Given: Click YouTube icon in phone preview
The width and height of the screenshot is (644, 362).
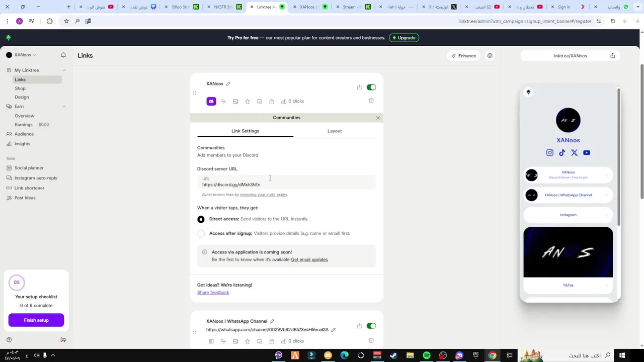Looking at the screenshot, I should click(x=587, y=152).
